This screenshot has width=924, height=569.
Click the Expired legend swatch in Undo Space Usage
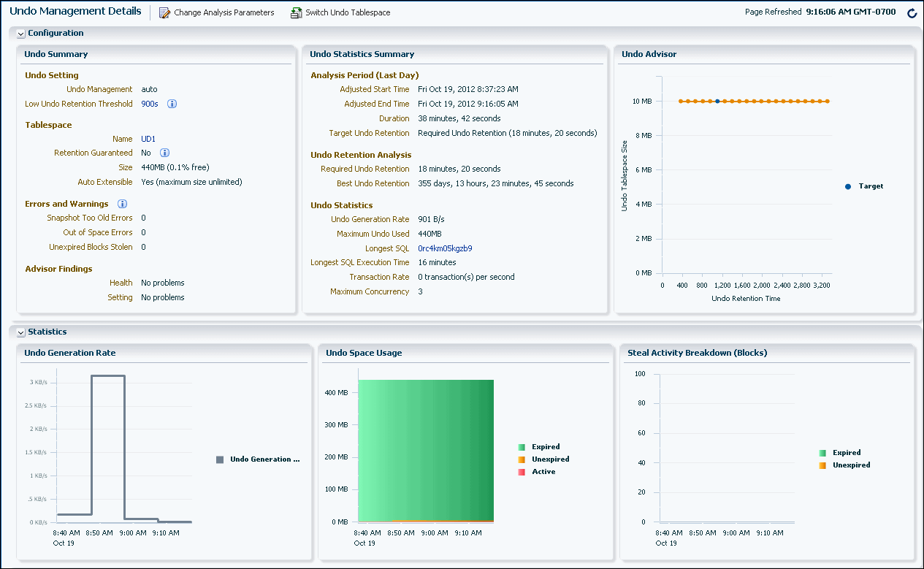coord(522,447)
